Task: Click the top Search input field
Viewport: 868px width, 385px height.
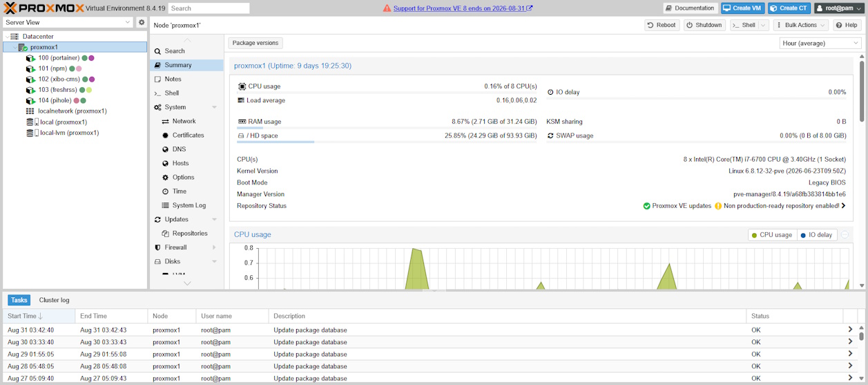Action: pyautogui.click(x=209, y=8)
